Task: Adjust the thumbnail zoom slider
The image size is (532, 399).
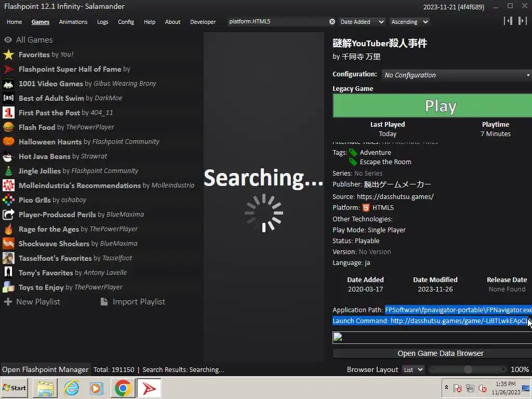Action: point(468,369)
